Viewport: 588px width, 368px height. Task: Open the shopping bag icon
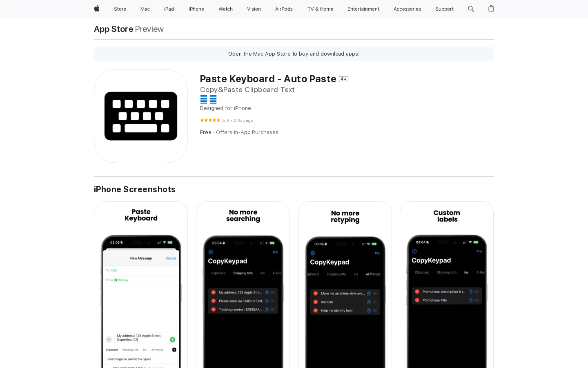pyautogui.click(x=491, y=9)
